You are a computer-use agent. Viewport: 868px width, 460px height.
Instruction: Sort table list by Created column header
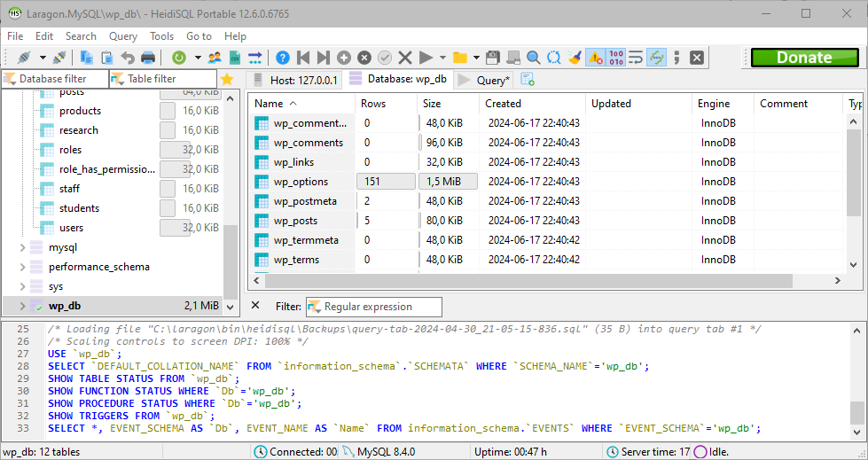[x=532, y=104]
